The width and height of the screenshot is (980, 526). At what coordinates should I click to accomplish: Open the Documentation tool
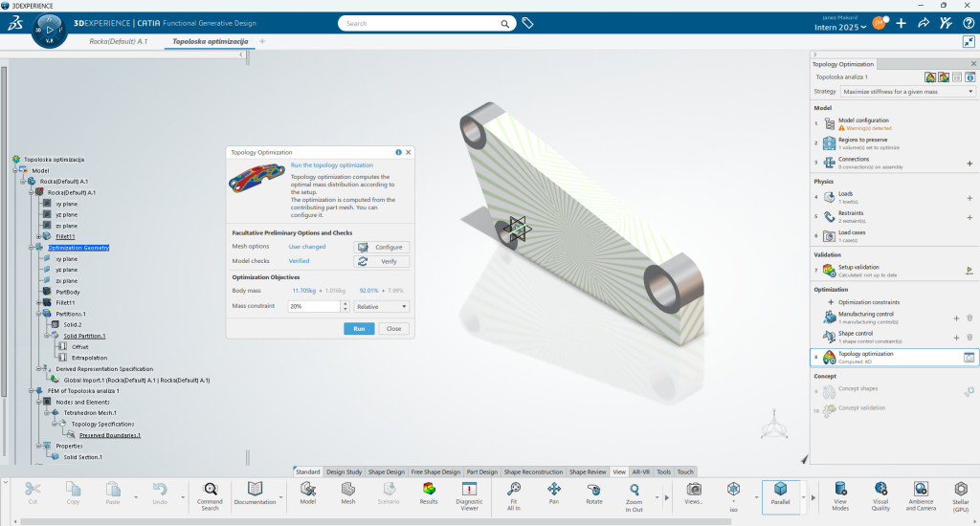[x=255, y=493]
